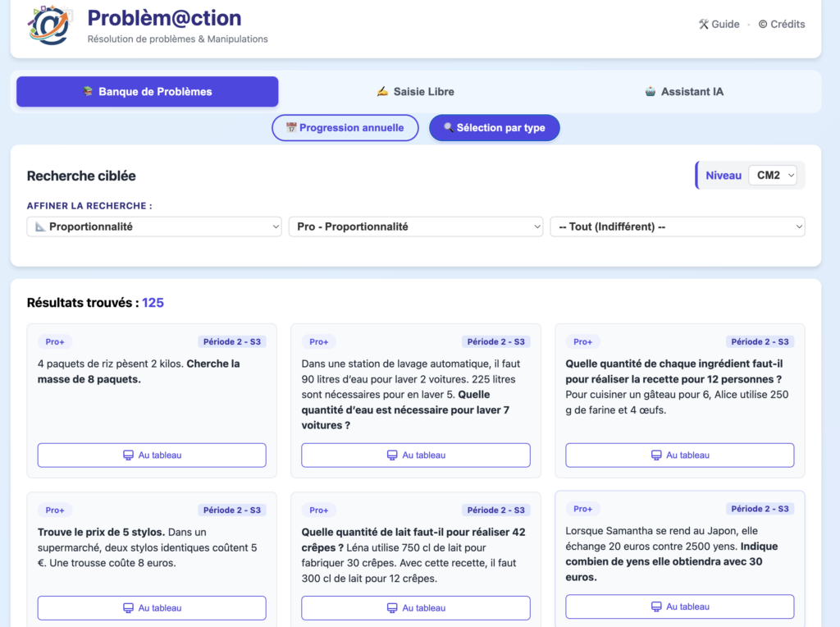
Task: Click Au tableau for the Japan yen problem
Action: point(679,606)
